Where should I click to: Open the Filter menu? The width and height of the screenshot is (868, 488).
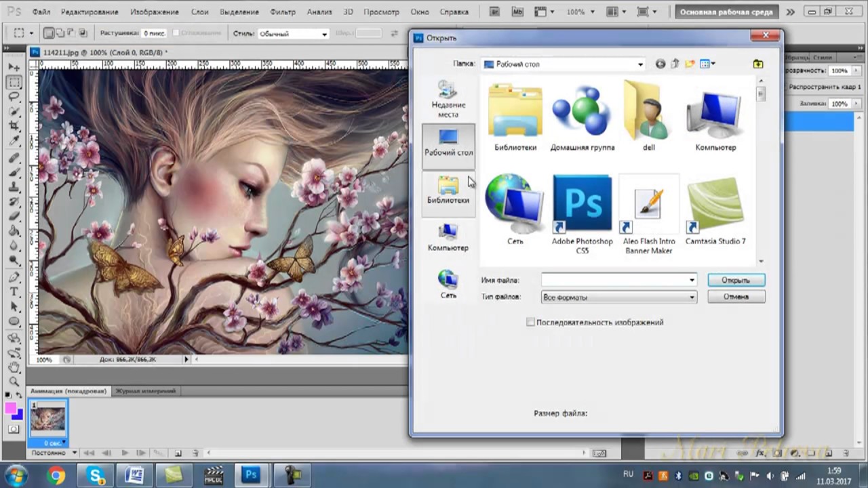pos(283,12)
